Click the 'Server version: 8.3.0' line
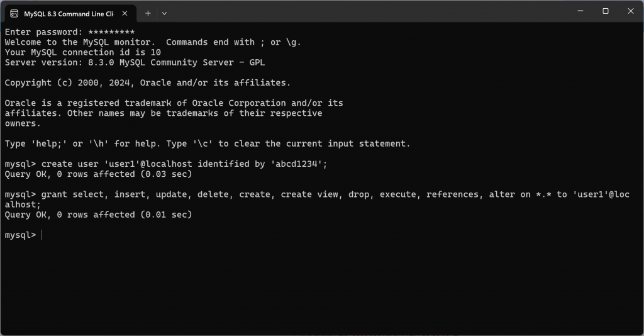Screen dimensions: 644x336 [135, 62]
